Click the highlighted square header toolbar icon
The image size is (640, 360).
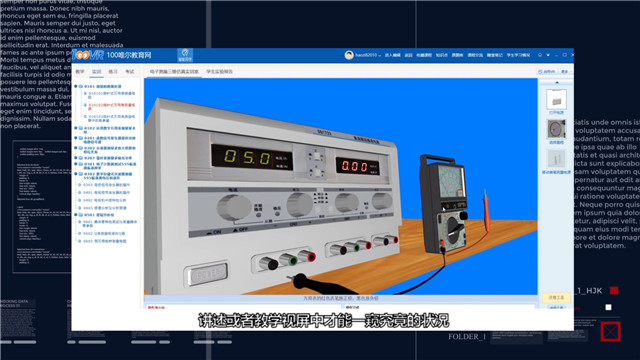point(185,55)
